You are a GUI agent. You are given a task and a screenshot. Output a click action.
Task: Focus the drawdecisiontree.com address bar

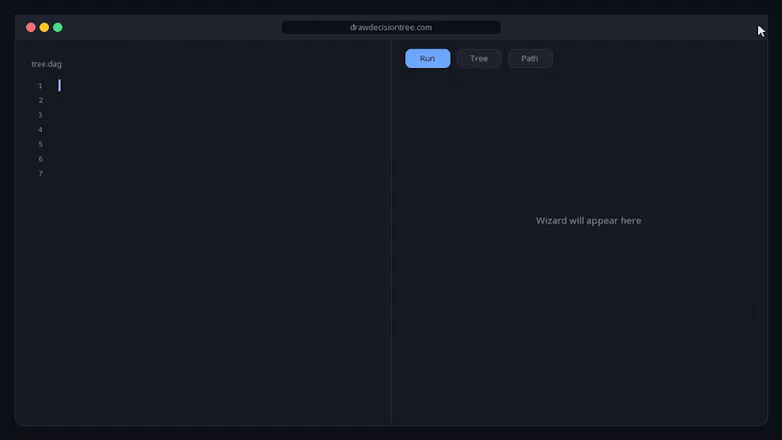pyautogui.click(x=391, y=27)
